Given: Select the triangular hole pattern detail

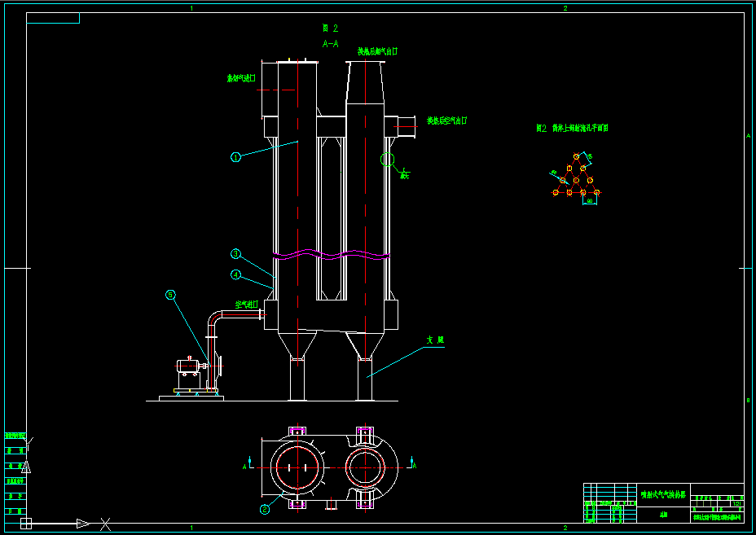Looking at the screenshot, I should click(575, 182).
